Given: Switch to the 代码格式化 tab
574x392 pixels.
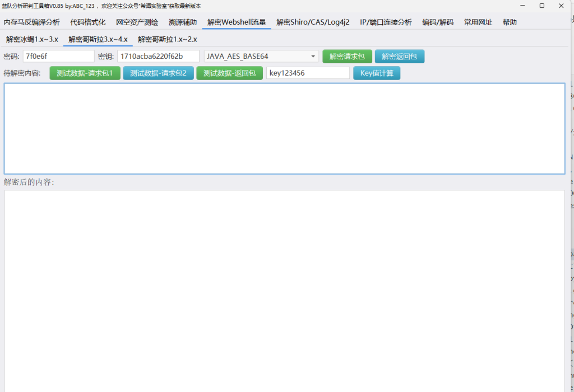Looking at the screenshot, I should (x=88, y=22).
